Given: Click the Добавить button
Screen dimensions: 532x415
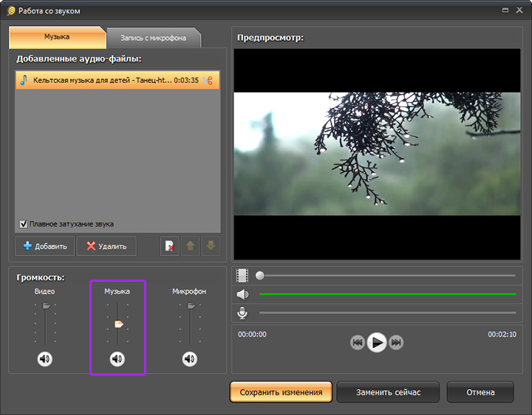Looking at the screenshot, I should coord(44,246).
